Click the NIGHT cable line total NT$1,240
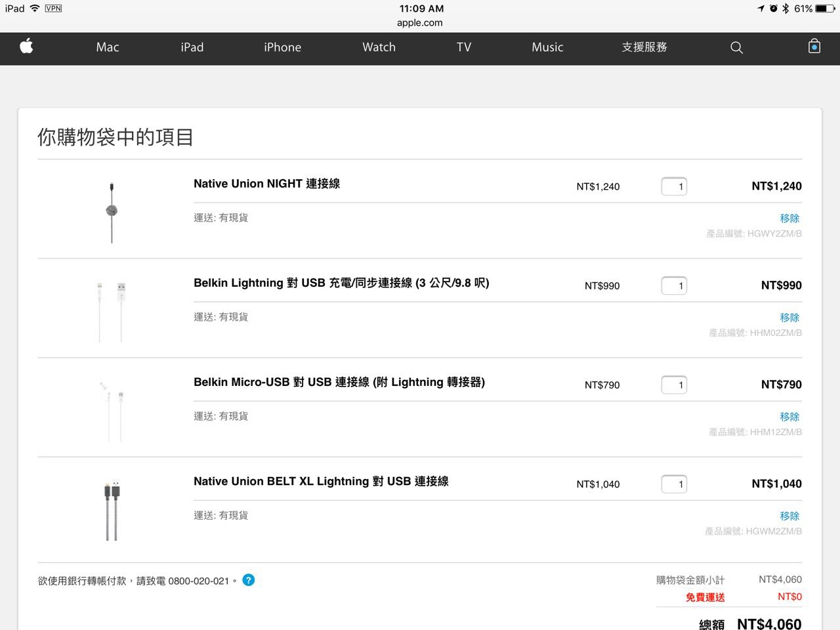The height and width of the screenshot is (630, 840). (x=777, y=186)
